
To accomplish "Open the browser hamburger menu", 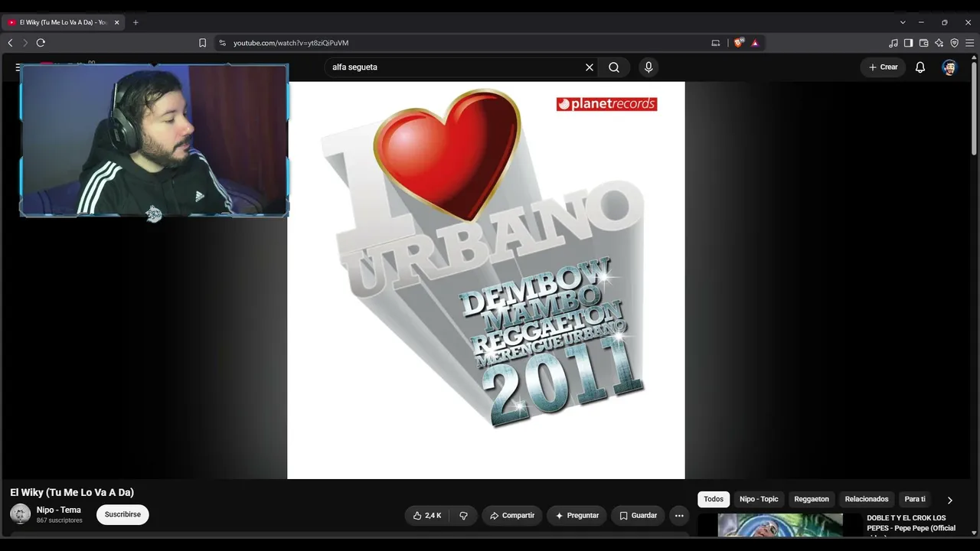I will tap(969, 43).
